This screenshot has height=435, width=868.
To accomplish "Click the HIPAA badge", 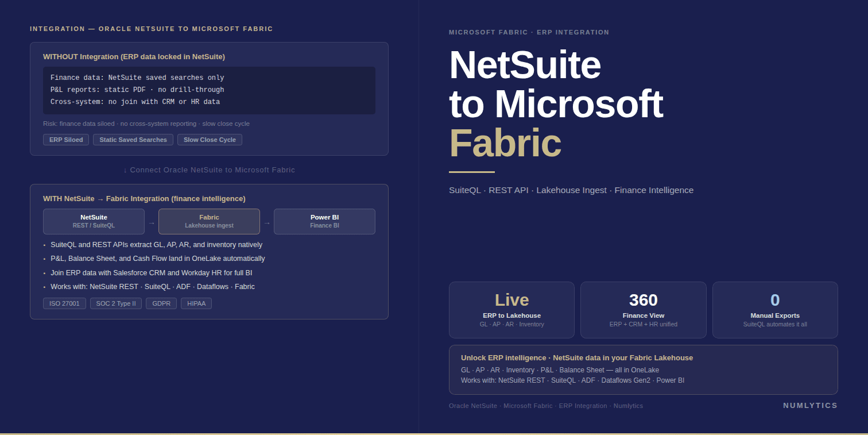I will 196,303.
